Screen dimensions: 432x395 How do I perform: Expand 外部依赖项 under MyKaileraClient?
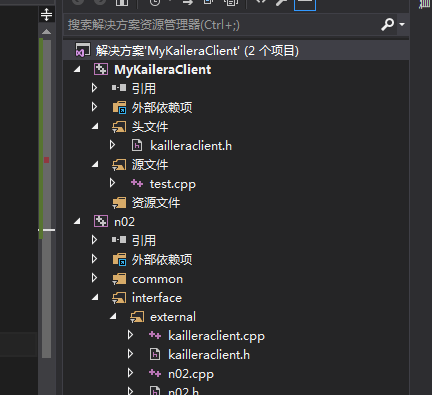95,107
